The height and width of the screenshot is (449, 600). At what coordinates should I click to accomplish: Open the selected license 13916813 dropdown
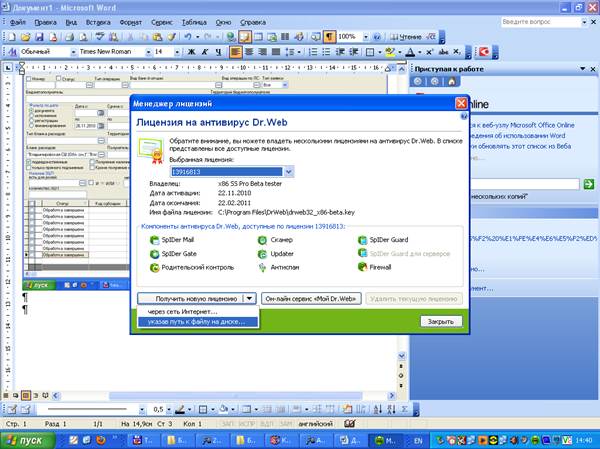(x=289, y=172)
